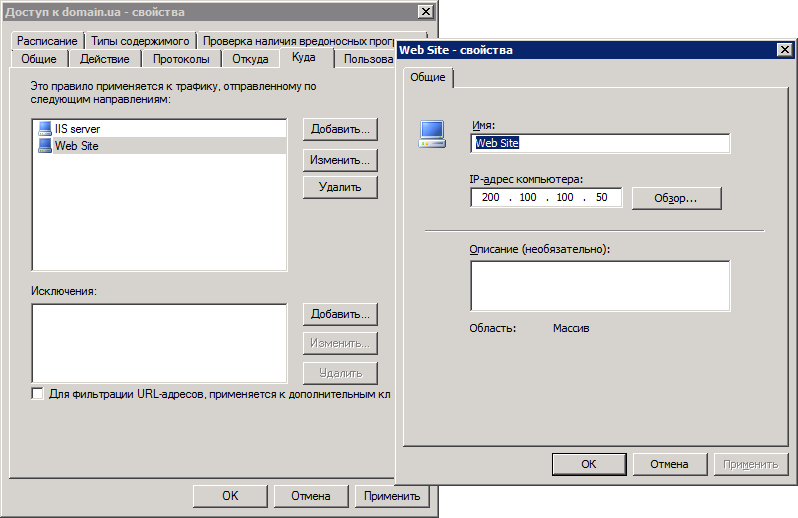Click the Описание description text area

coord(600,286)
